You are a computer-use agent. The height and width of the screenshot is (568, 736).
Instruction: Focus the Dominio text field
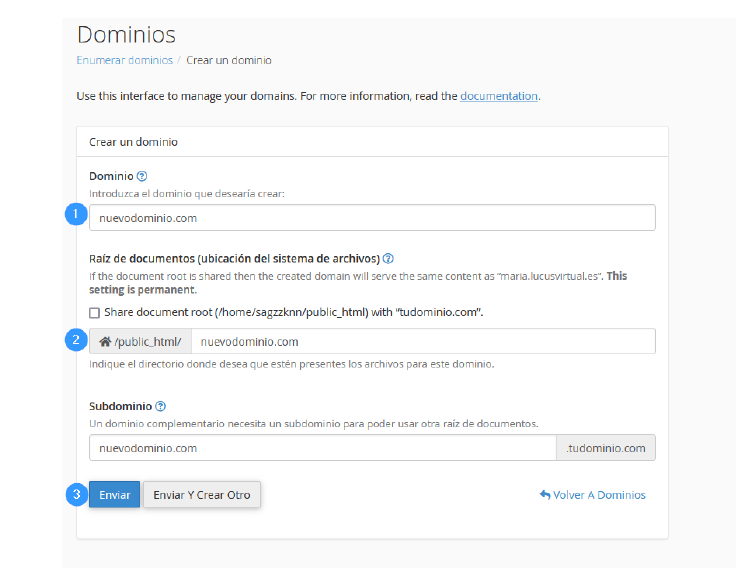pos(372,218)
